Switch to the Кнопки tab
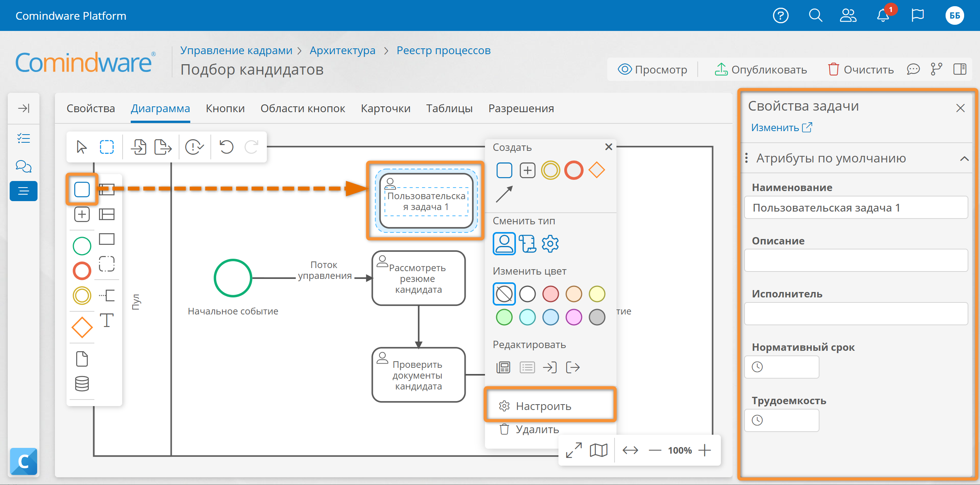Viewport: 980px width, 485px height. pos(225,108)
